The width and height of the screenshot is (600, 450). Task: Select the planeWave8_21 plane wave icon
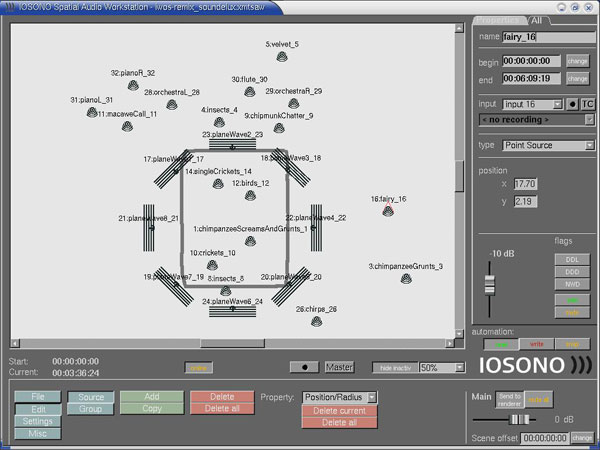149,228
